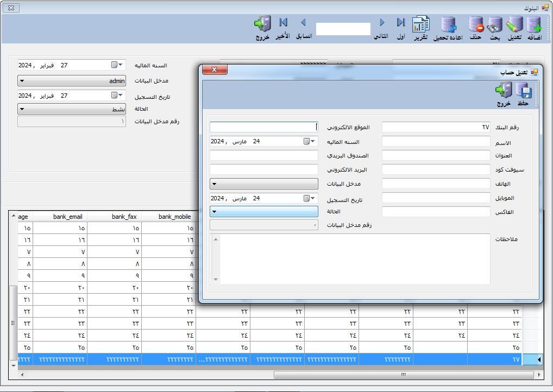Image resolution: width=553 pixels, height=392 pixels.
Task: Go to السابق (Previous) record arrow
Action: [x=303, y=23]
